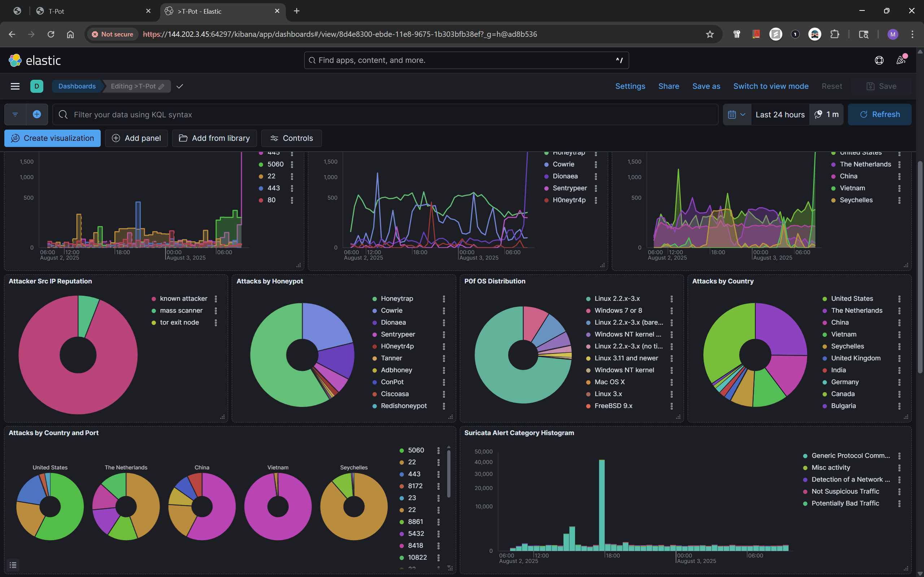Open the D space avatar
The height and width of the screenshot is (577, 924).
36,86
